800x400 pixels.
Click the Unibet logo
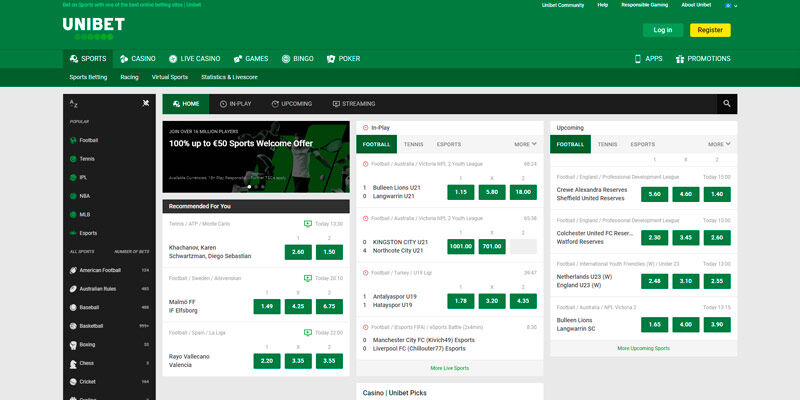(93, 26)
